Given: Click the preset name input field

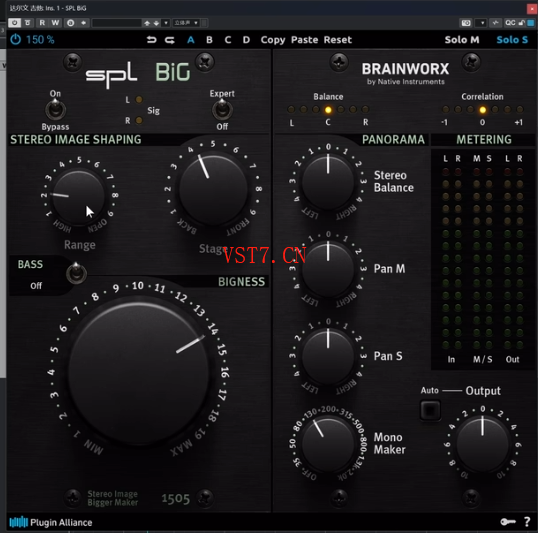Looking at the screenshot, I should [x=117, y=23].
